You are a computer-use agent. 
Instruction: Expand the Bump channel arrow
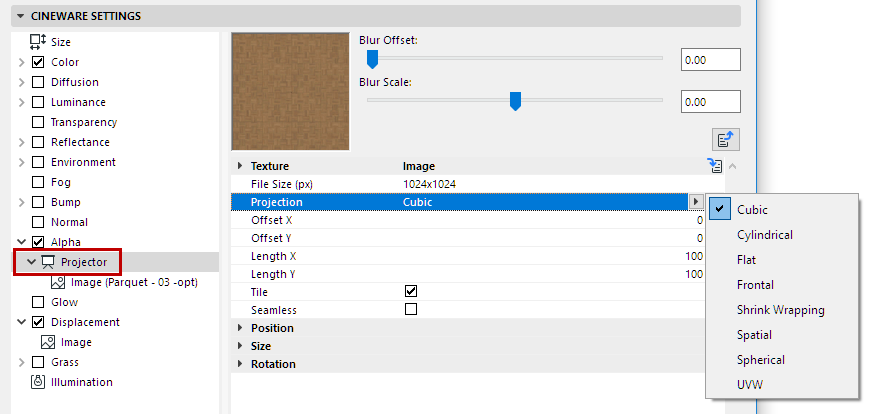(x=22, y=202)
